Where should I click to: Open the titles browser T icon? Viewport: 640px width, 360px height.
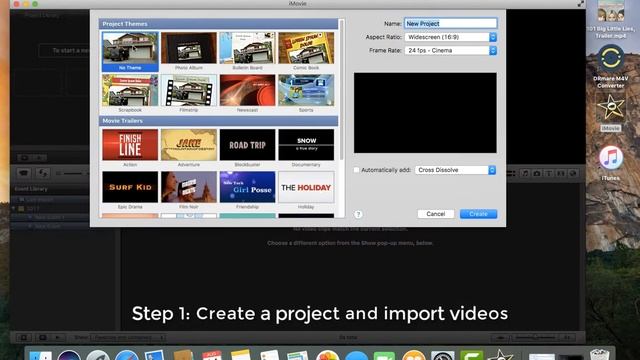click(549, 173)
